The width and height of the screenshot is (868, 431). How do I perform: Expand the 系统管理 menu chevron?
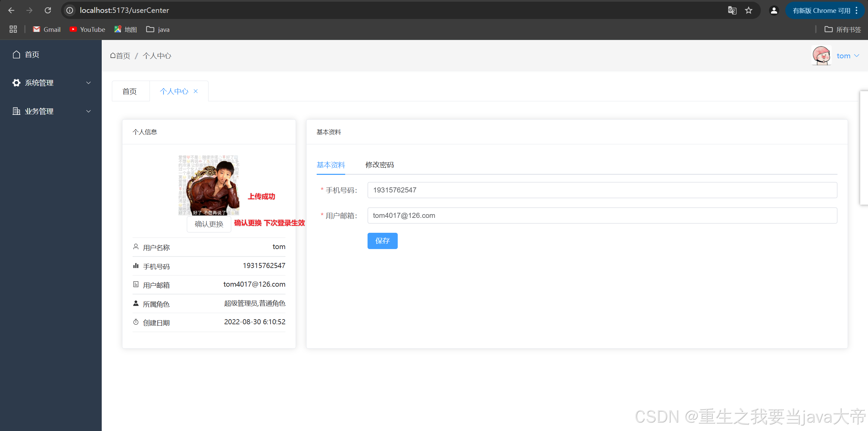point(88,83)
